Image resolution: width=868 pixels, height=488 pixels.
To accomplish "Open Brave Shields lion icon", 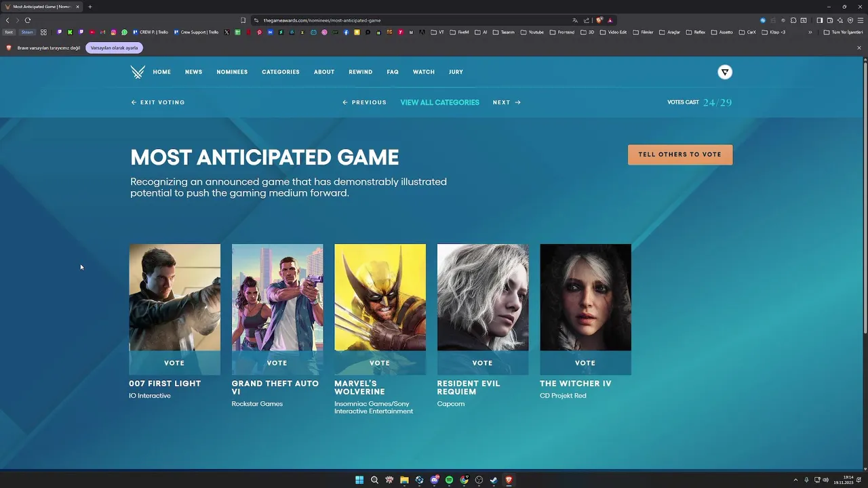I will click(x=599, y=20).
